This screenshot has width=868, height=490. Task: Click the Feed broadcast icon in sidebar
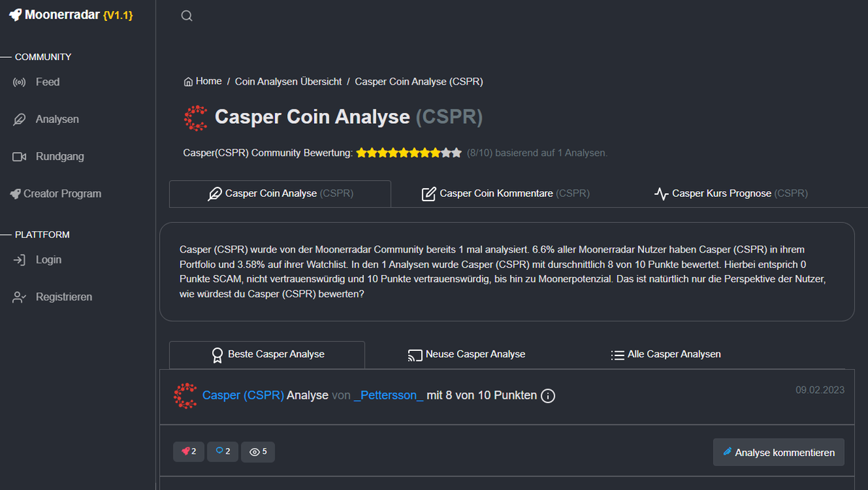20,83
